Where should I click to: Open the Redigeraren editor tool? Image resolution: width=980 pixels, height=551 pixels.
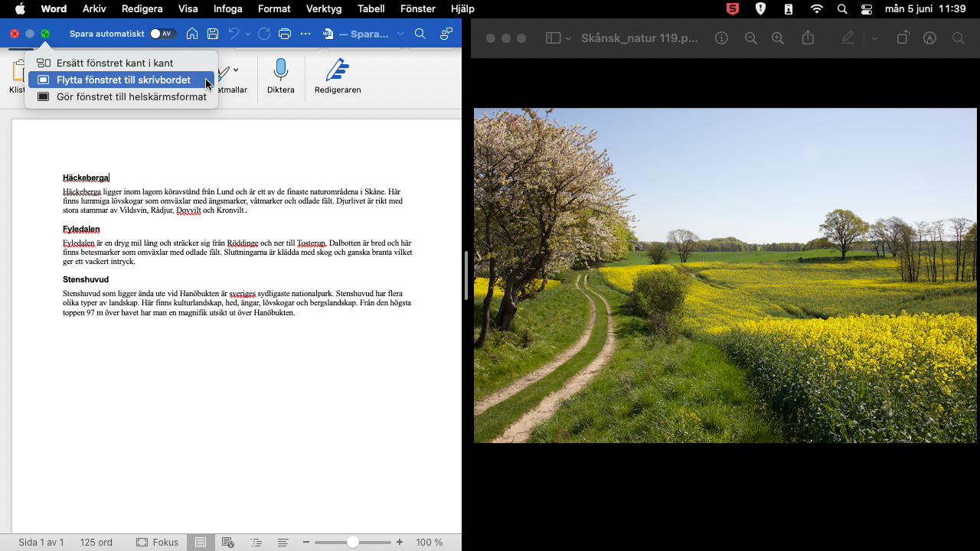pyautogui.click(x=337, y=77)
